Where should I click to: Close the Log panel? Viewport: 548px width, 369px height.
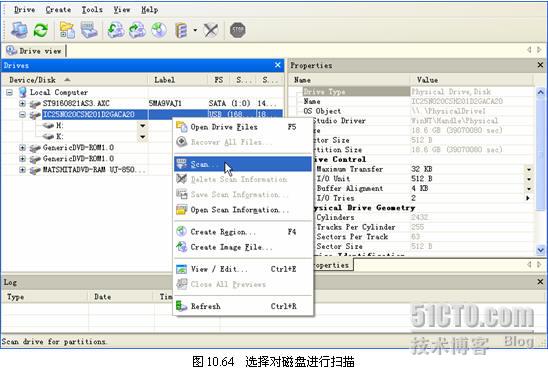[540, 282]
